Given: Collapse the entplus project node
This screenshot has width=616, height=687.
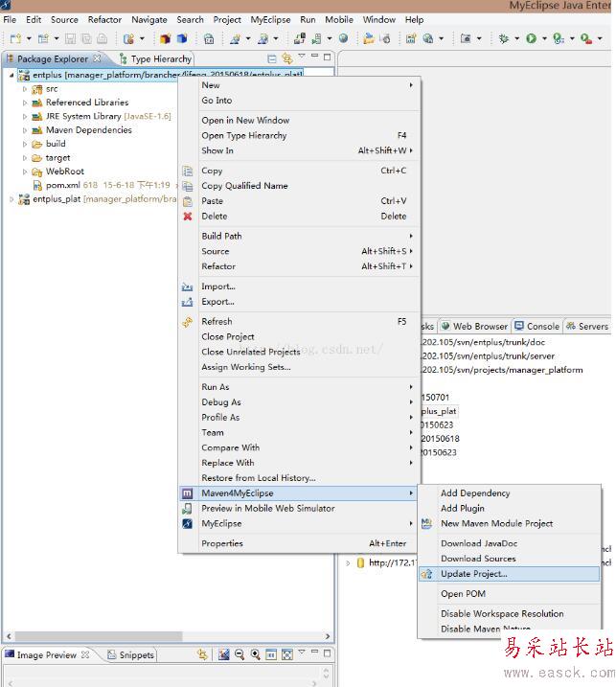Looking at the screenshot, I should (11, 75).
